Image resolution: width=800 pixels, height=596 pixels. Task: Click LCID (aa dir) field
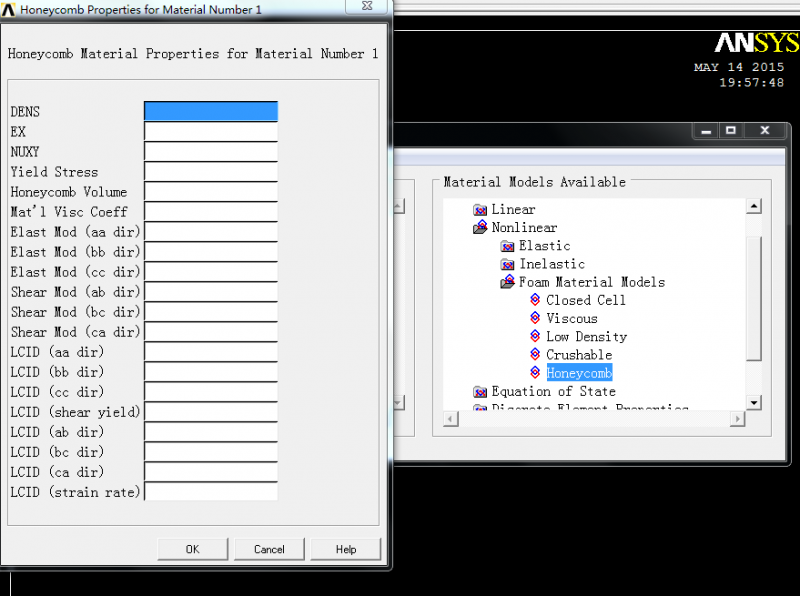click(x=211, y=352)
